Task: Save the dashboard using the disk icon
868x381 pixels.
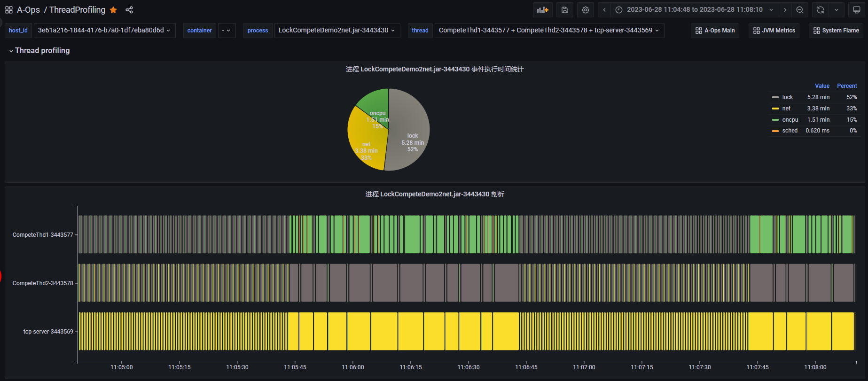Action: [565, 10]
